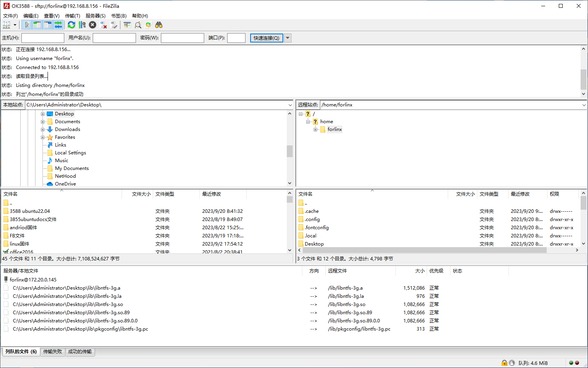The image size is (588, 368).
Task: Open the directory listing filters dialog
Action: [x=127, y=25]
